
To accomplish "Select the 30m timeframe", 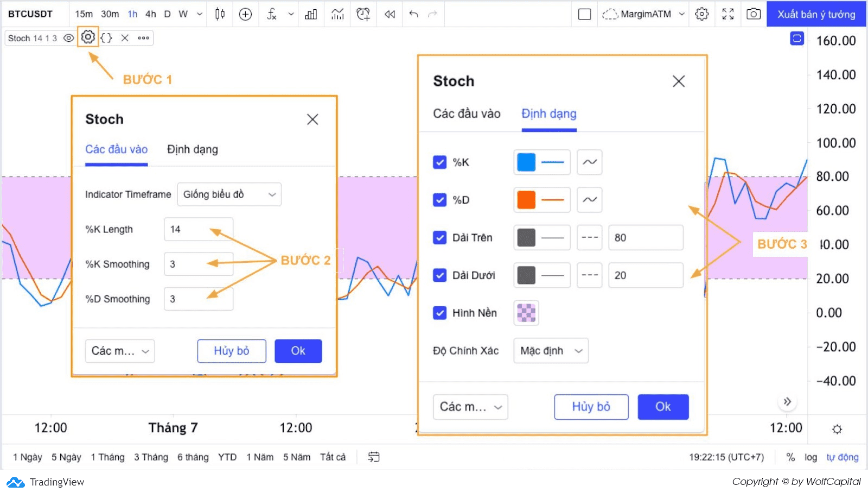I will [x=110, y=14].
